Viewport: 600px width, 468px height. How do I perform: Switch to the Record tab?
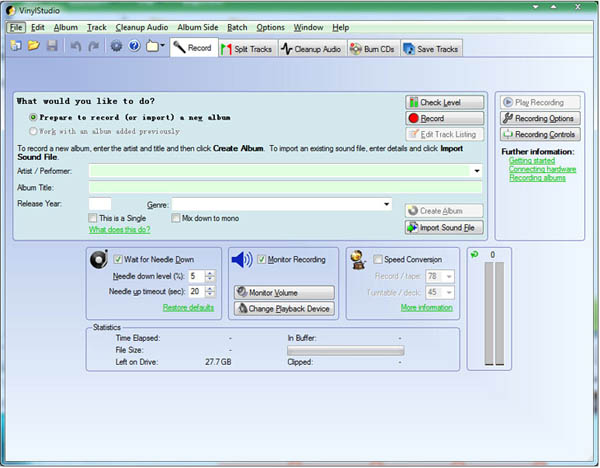tap(194, 48)
